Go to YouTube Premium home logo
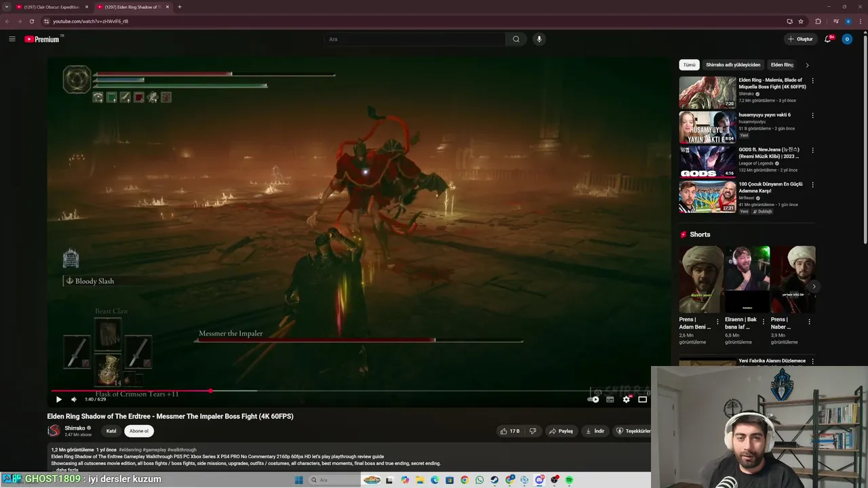Screen dimensions: 868x488 [x=42, y=39]
